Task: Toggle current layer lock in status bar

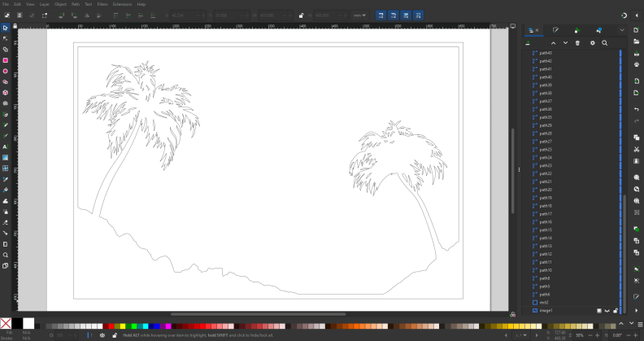Action: [x=115, y=335]
